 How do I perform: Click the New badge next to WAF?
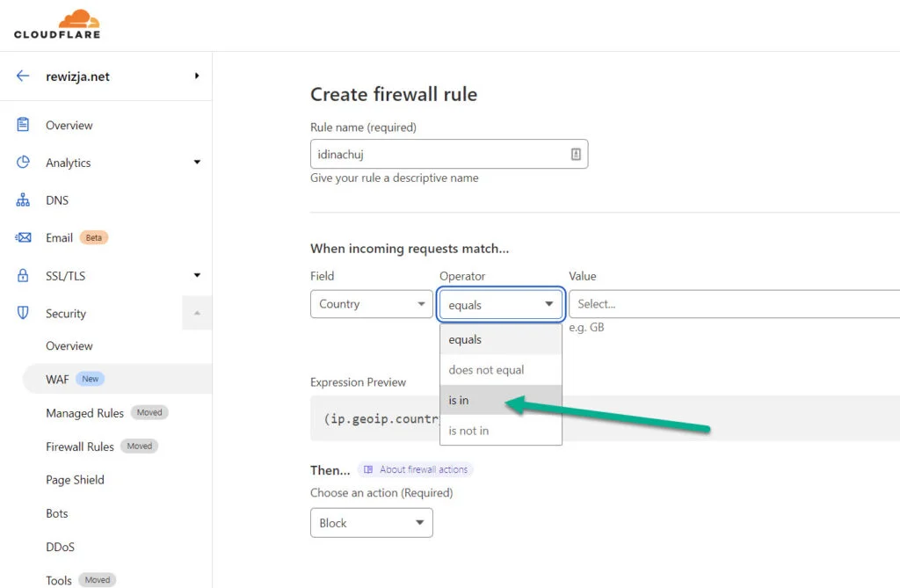pyautogui.click(x=91, y=379)
